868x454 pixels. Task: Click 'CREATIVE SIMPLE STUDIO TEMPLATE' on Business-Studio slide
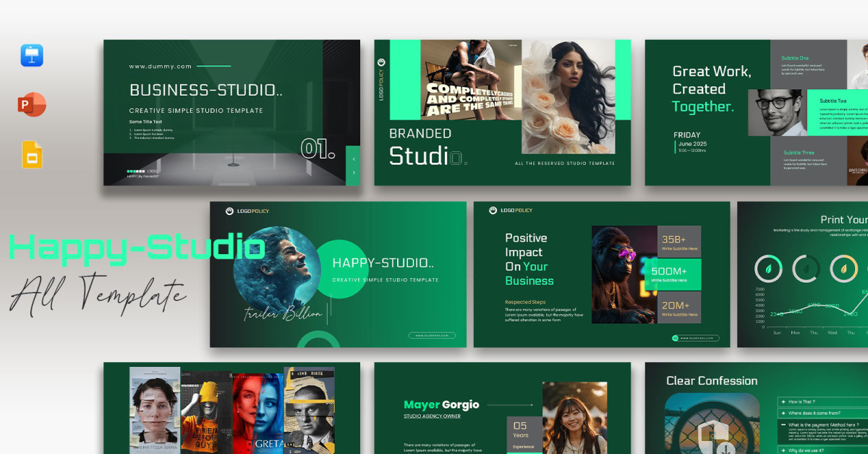click(x=196, y=111)
